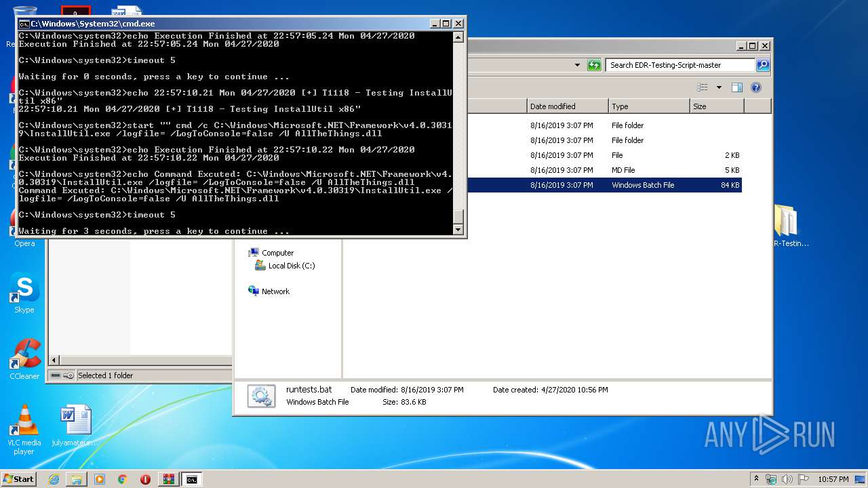This screenshot has height=488, width=868.
Task: Click the runtests.bat name in details pane
Action: (x=309, y=390)
